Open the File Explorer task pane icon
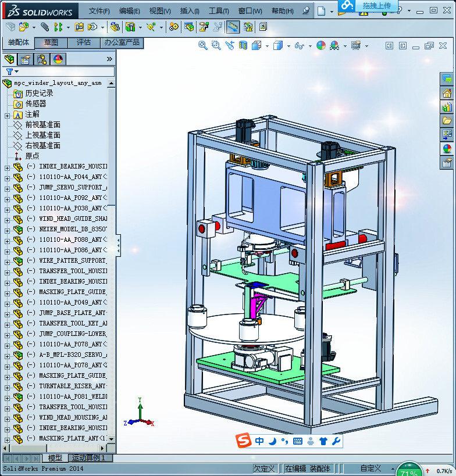Screen dimensions: 456x476 [x=447, y=121]
